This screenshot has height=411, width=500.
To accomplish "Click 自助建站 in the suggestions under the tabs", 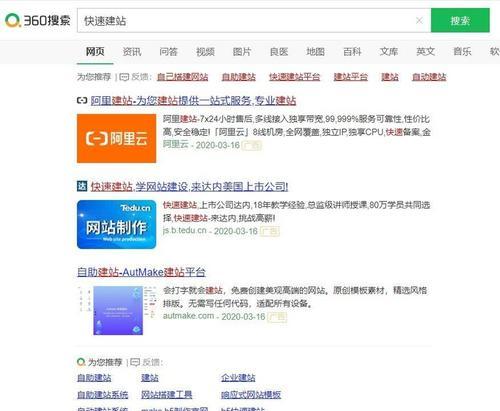I will click(239, 77).
